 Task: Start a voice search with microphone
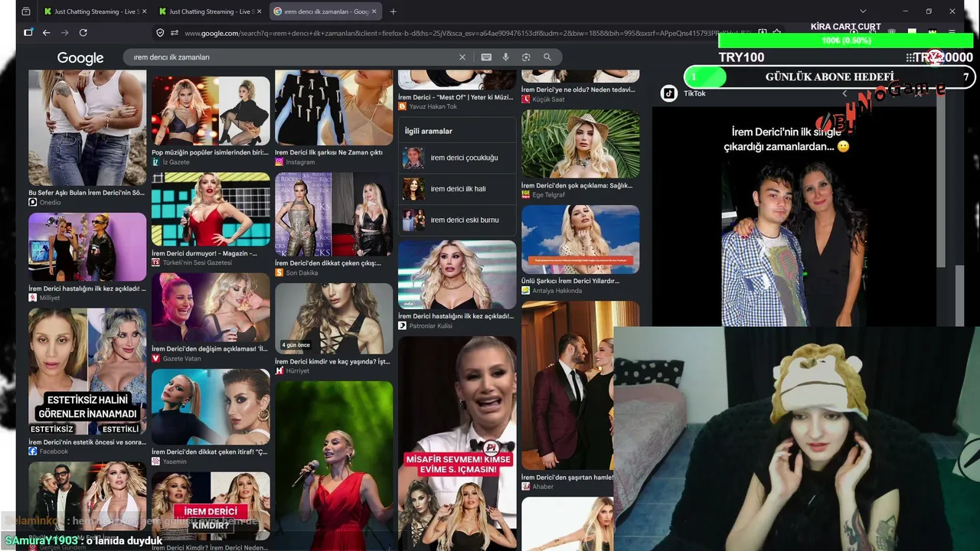(x=505, y=57)
